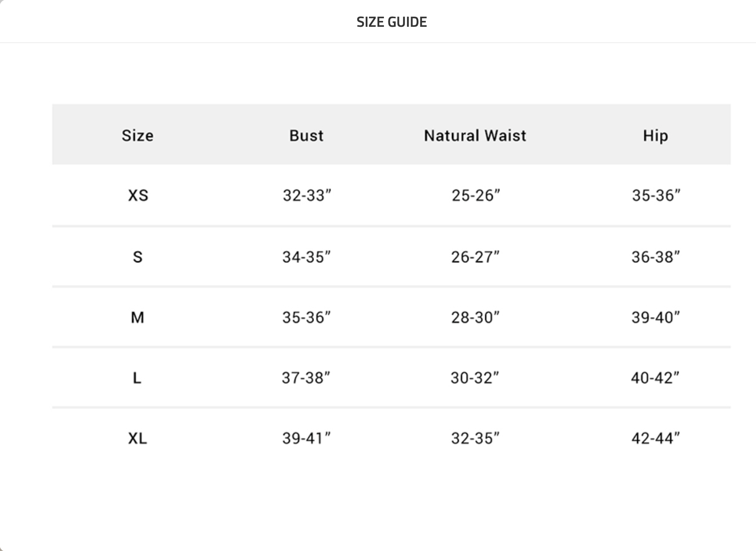Screen dimensions: 756x551
Task: Select the Hip column header
Action: point(655,135)
